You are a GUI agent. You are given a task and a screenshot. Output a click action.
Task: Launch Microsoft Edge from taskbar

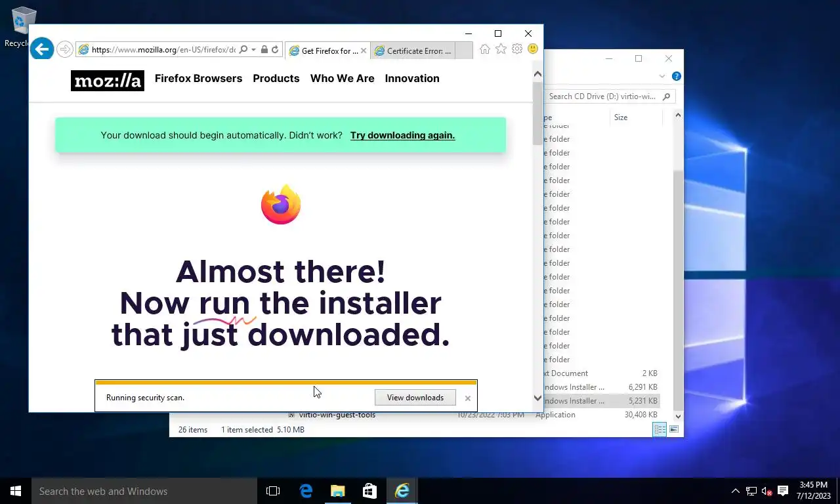point(306,491)
